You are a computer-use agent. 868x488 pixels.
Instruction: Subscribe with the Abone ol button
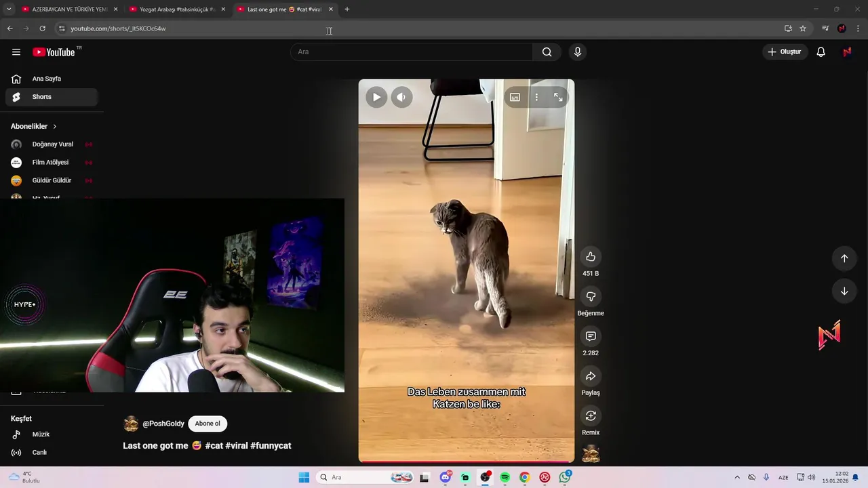point(208,424)
